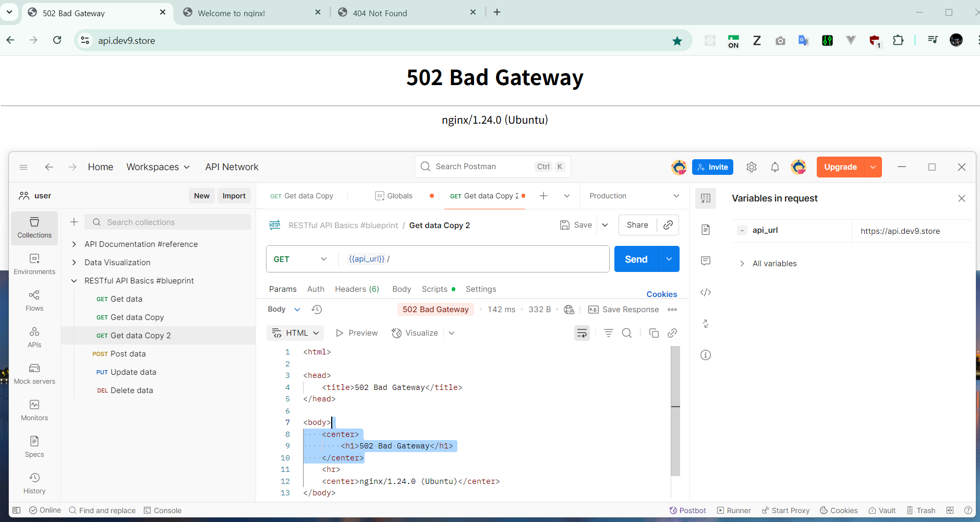Click the Import button
The image size is (980, 522).
[234, 196]
